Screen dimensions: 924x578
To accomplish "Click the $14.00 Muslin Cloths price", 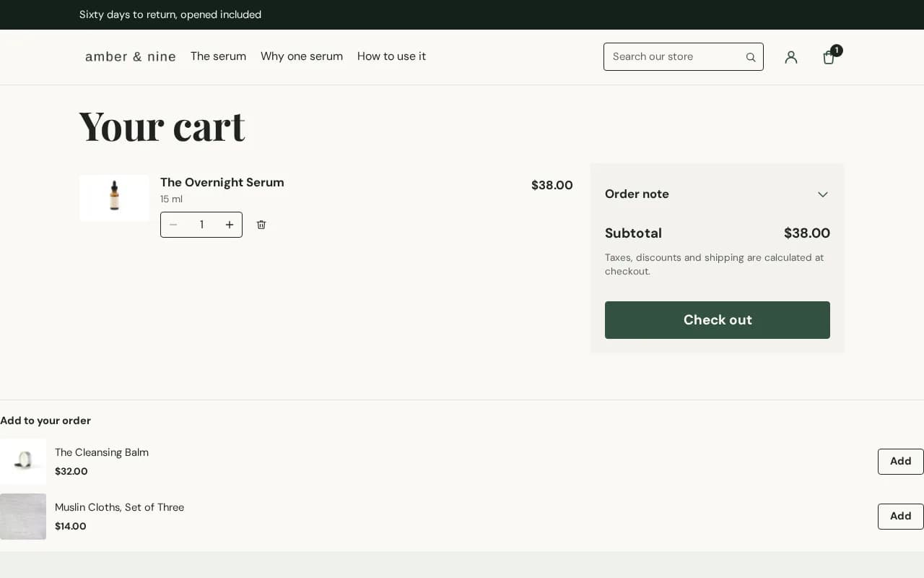I will point(71,527).
